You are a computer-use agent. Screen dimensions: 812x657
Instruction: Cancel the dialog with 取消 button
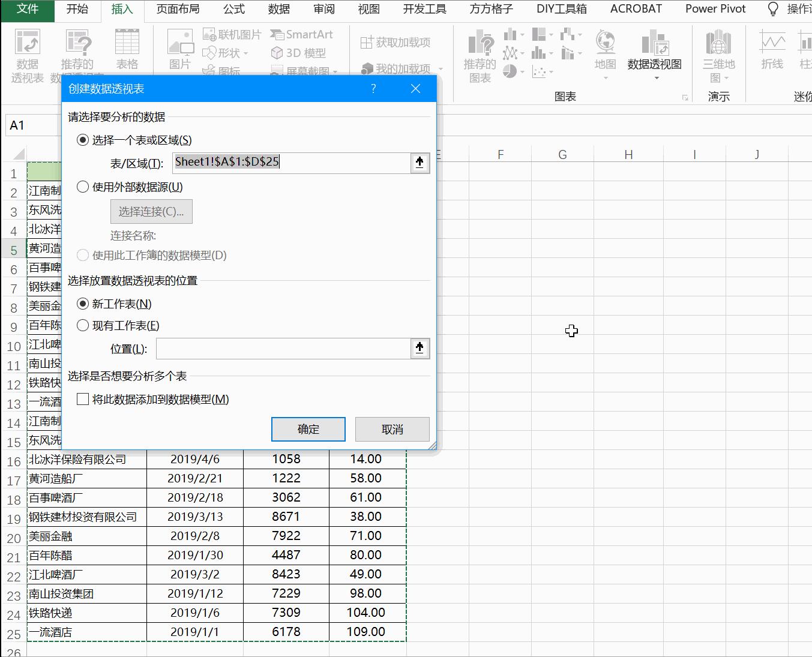(x=392, y=429)
